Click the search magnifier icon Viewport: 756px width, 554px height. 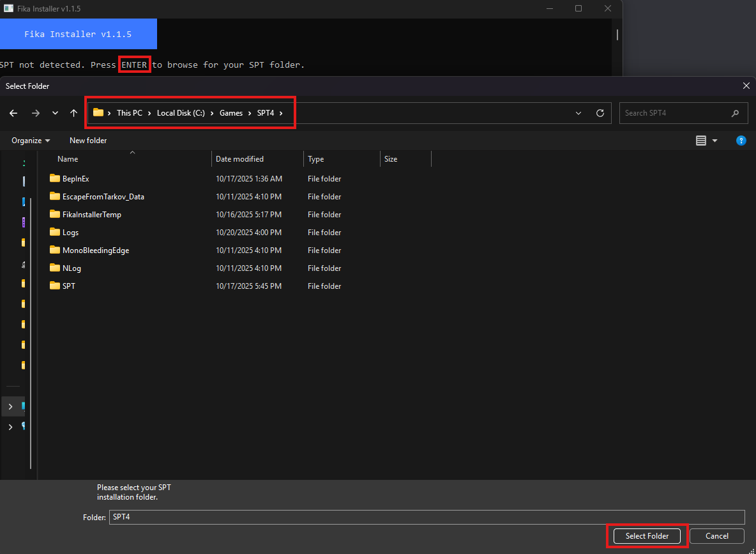[735, 113]
